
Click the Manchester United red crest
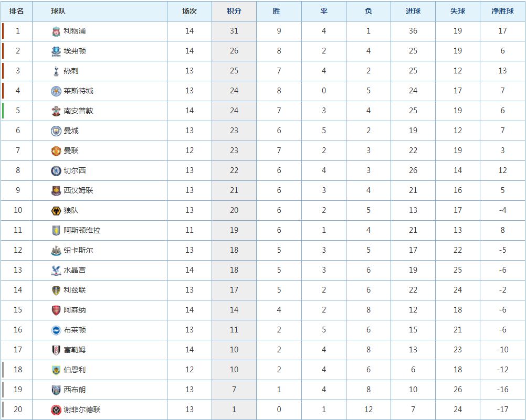[x=56, y=150]
